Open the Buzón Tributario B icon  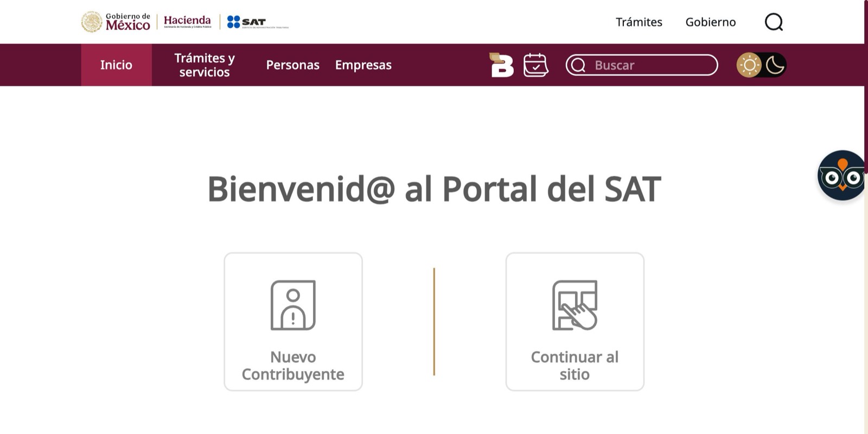[502, 65]
